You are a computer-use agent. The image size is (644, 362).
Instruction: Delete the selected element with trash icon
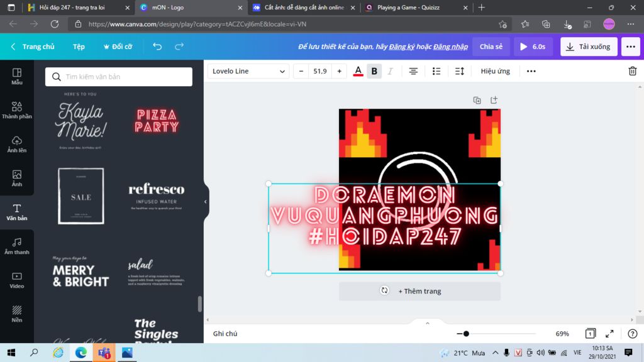[x=633, y=71]
